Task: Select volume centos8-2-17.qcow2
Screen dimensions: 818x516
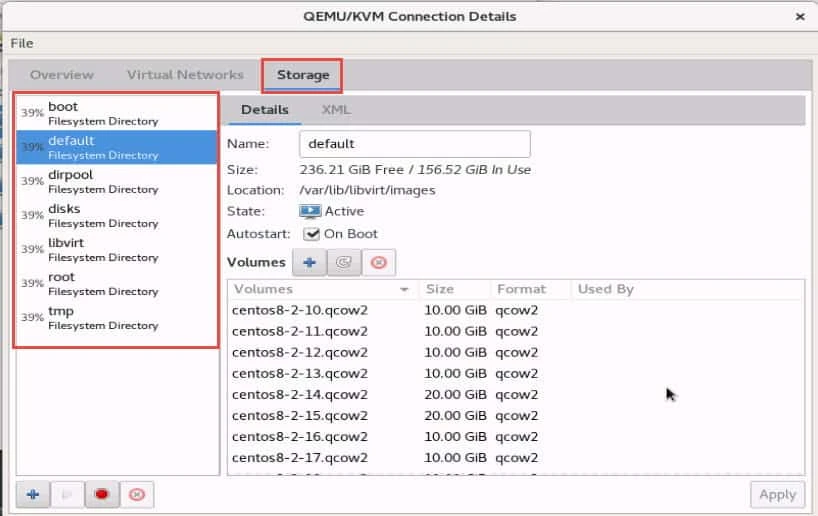Action: (515, 458)
